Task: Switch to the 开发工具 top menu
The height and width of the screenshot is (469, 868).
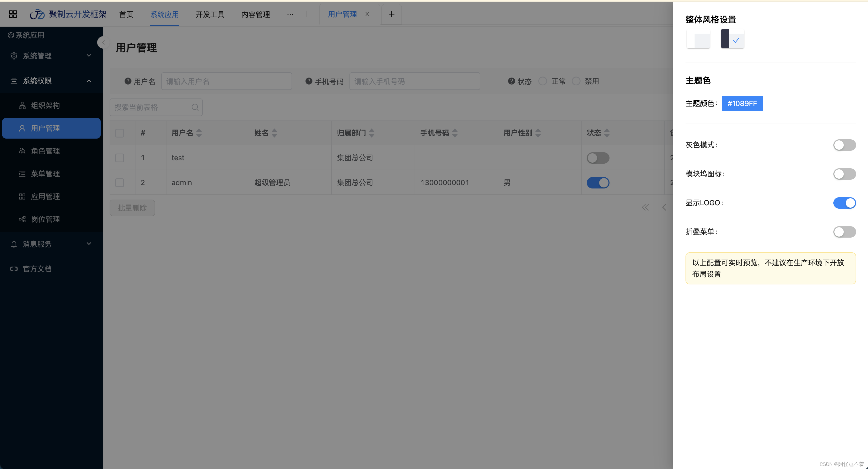Action: pos(210,14)
